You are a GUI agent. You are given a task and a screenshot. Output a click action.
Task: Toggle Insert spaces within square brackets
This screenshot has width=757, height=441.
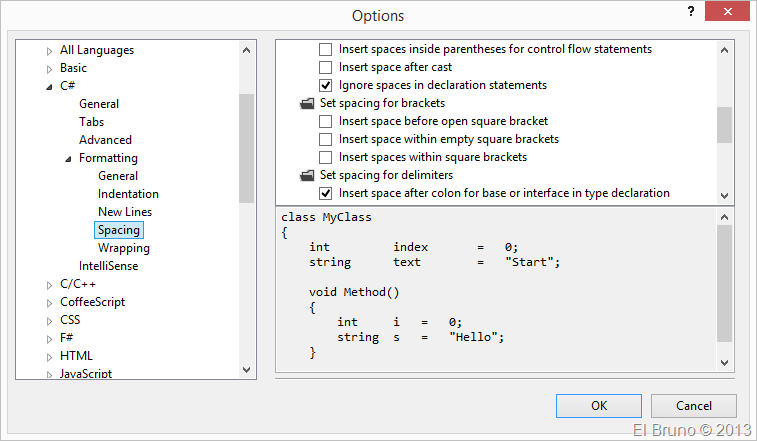pyautogui.click(x=325, y=157)
